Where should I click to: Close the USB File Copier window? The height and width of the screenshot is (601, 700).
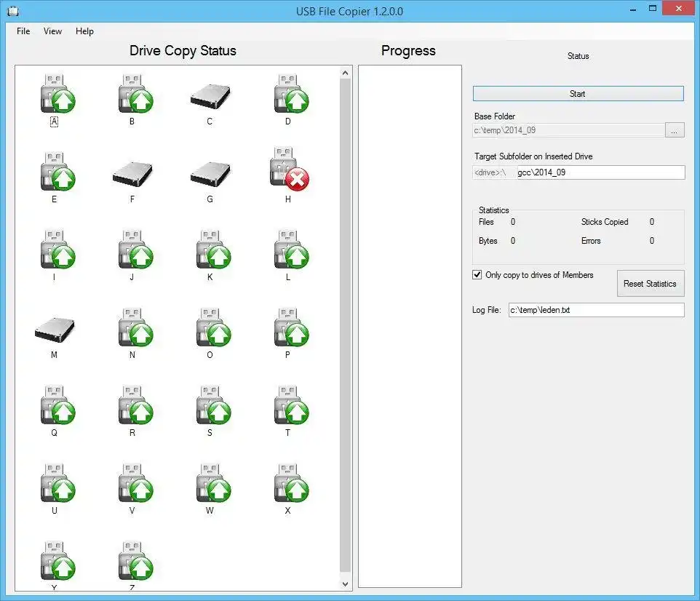678,9
